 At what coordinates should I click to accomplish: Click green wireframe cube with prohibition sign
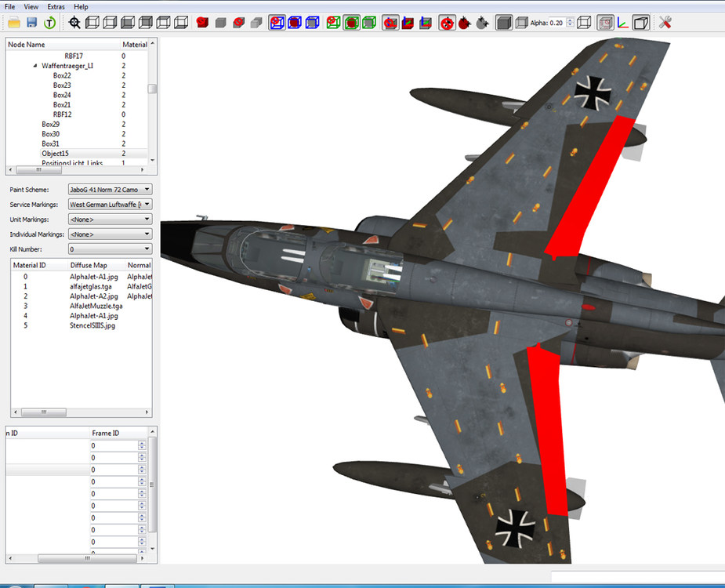click(333, 22)
